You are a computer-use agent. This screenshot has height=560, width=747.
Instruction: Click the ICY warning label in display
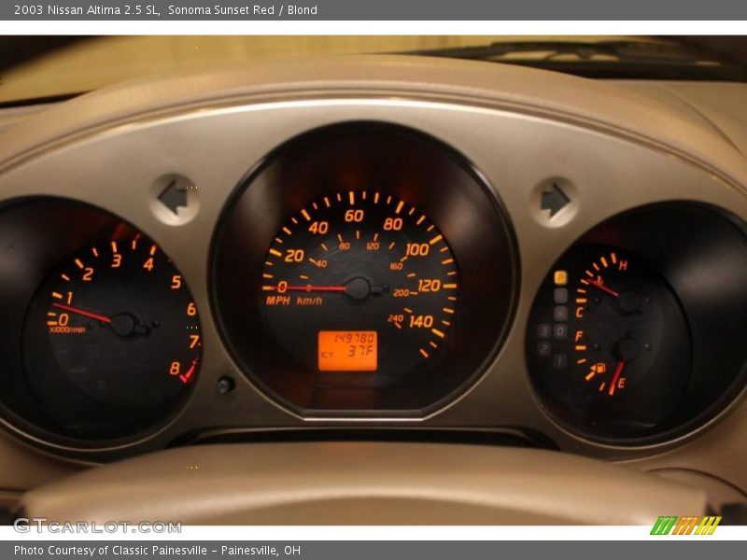coord(327,355)
